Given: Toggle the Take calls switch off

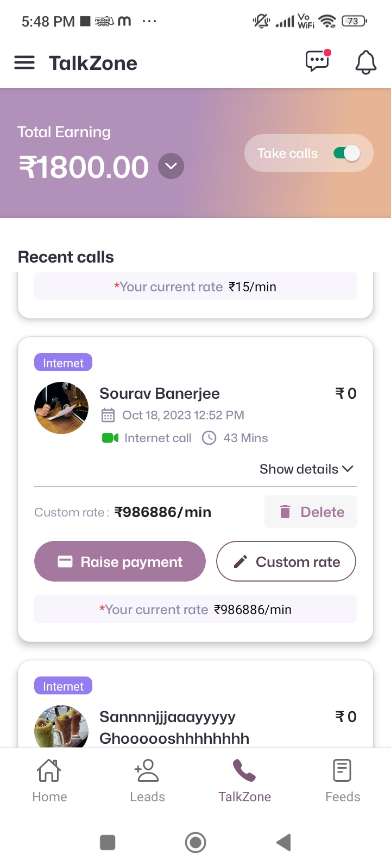Looking at the screenshot, I should pyautogui.click(x=346, y=154).
